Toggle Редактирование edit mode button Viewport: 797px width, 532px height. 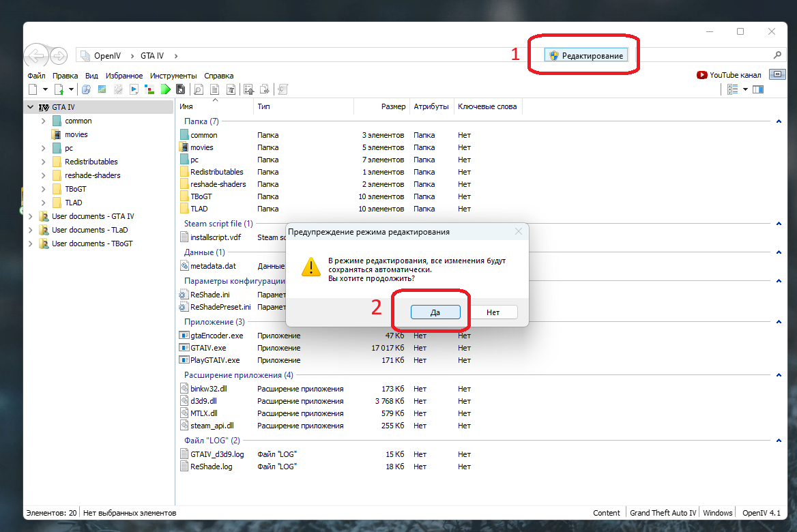[x=586, y=55]
